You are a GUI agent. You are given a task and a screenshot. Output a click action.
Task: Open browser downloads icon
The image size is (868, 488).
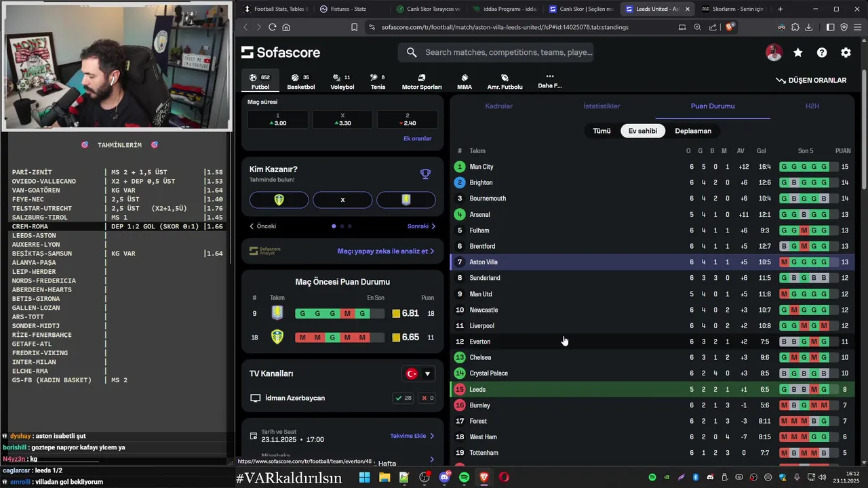click(809, 27)
